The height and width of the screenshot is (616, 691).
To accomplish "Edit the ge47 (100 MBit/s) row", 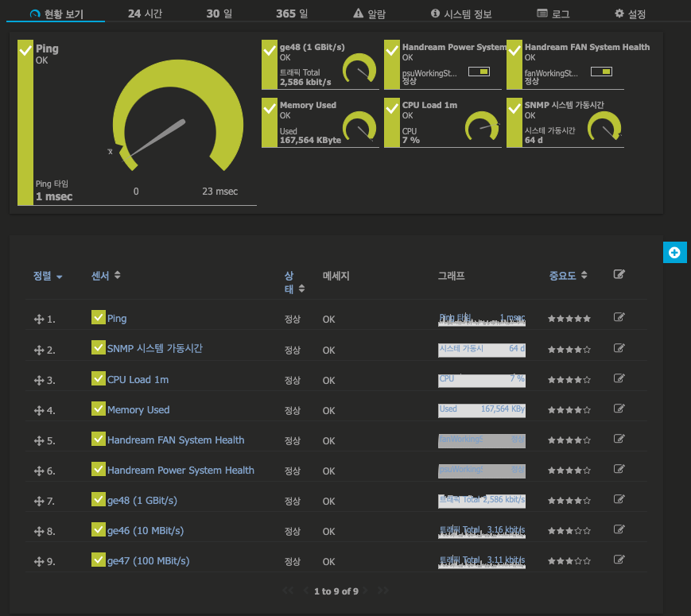I will pos(619,560).
